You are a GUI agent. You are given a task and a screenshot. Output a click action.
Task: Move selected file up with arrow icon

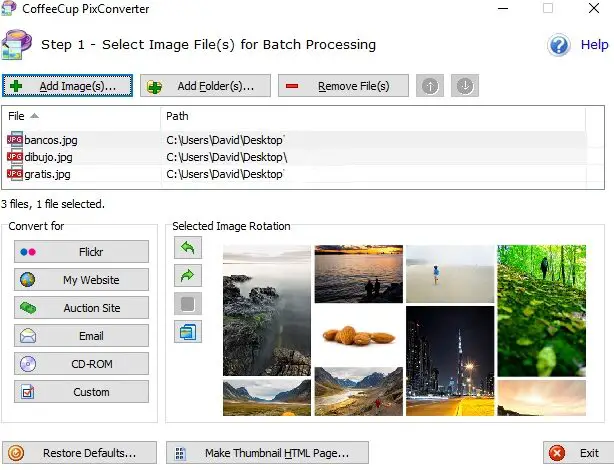(x=431, y=86)
